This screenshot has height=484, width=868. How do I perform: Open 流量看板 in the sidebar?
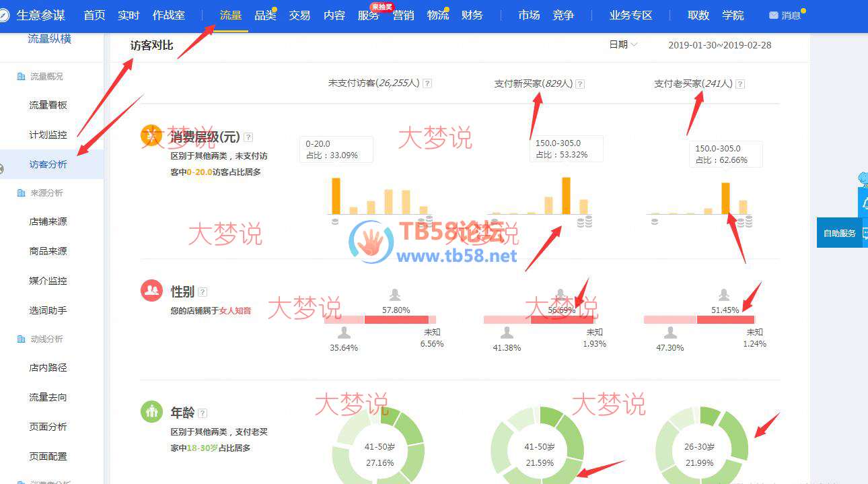(48, 105)
